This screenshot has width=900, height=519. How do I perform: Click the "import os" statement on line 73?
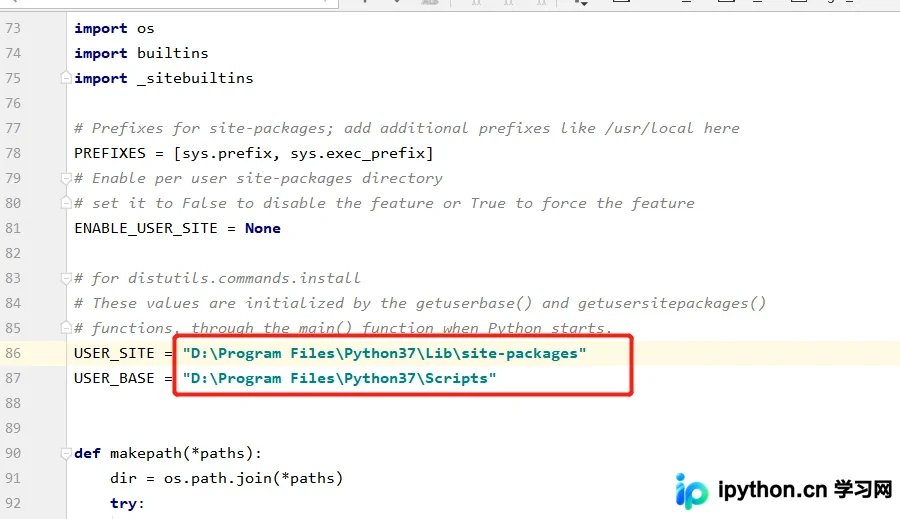[x=114, y=28]
